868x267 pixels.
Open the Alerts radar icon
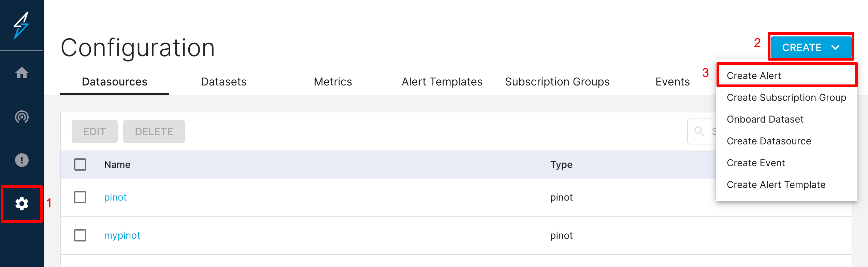tap(21, 117)
